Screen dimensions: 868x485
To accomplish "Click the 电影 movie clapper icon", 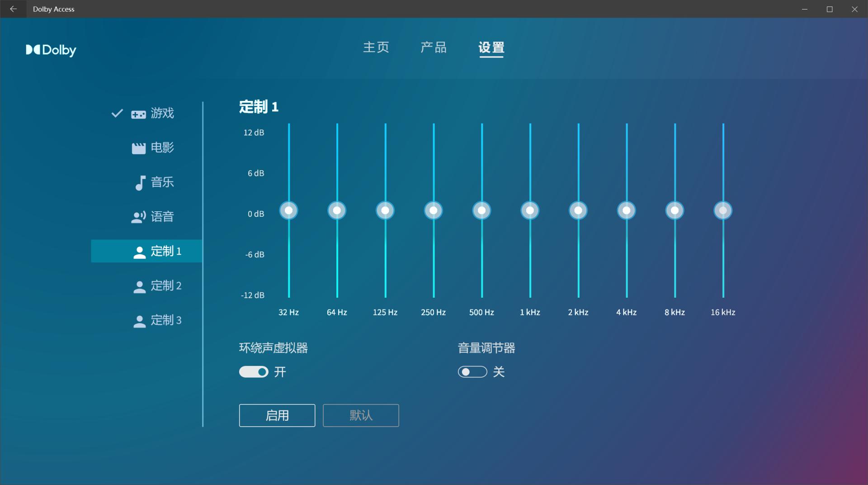I will click(139, 148).
